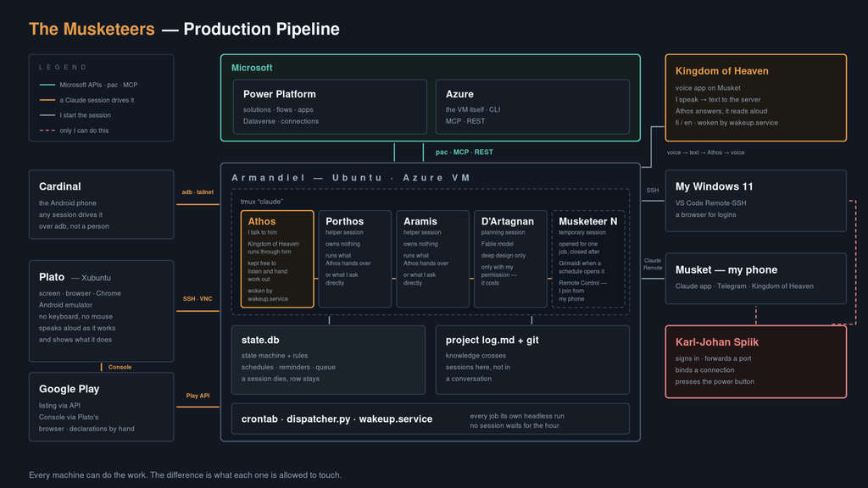Click "the Android phone" text in Cardinal
868x488 pixels.
click(68, 203)
